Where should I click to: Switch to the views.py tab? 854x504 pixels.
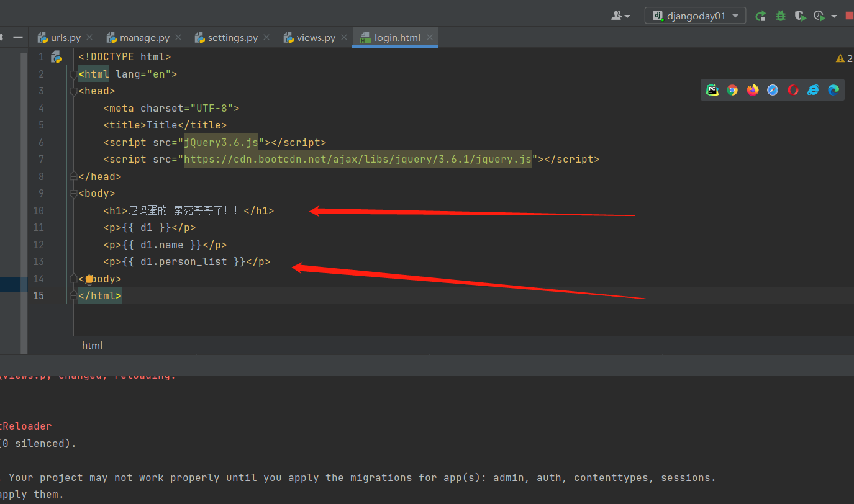point(316,38)
